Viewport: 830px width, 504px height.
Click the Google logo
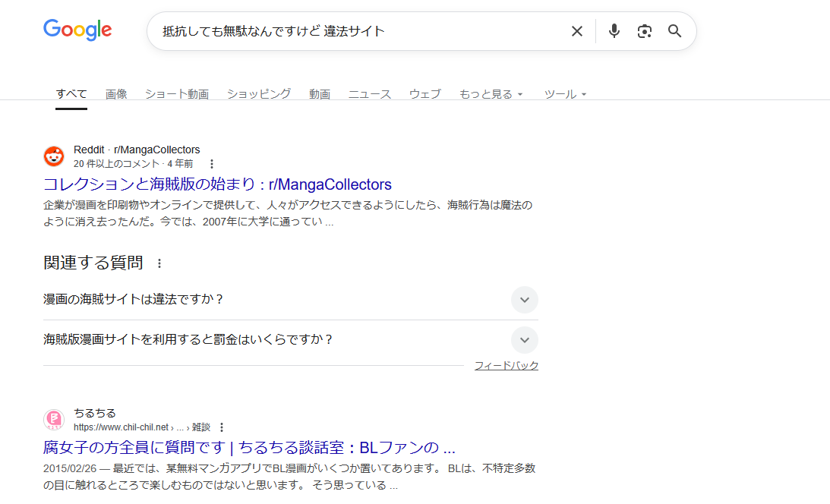(x=77, y=30)
